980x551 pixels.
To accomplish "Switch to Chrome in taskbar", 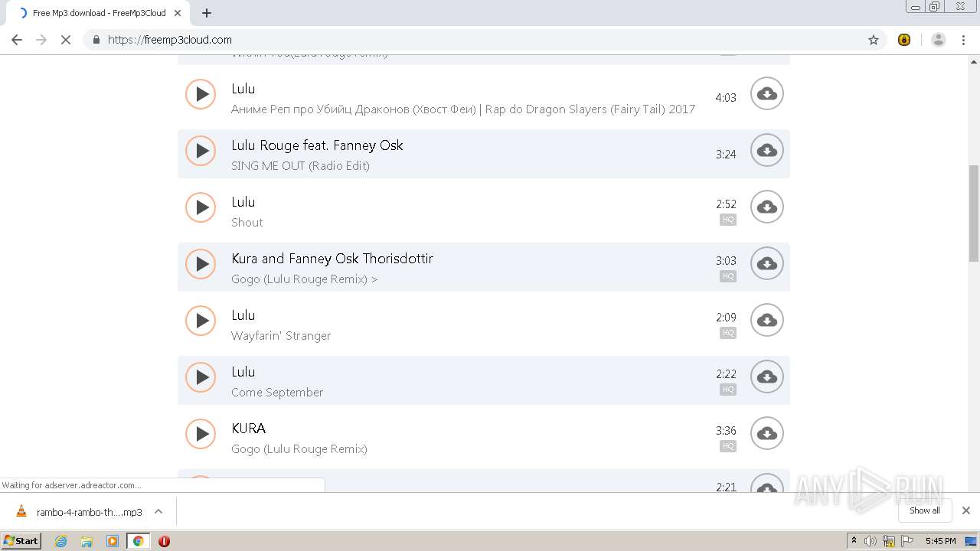I will pos(138,541).
